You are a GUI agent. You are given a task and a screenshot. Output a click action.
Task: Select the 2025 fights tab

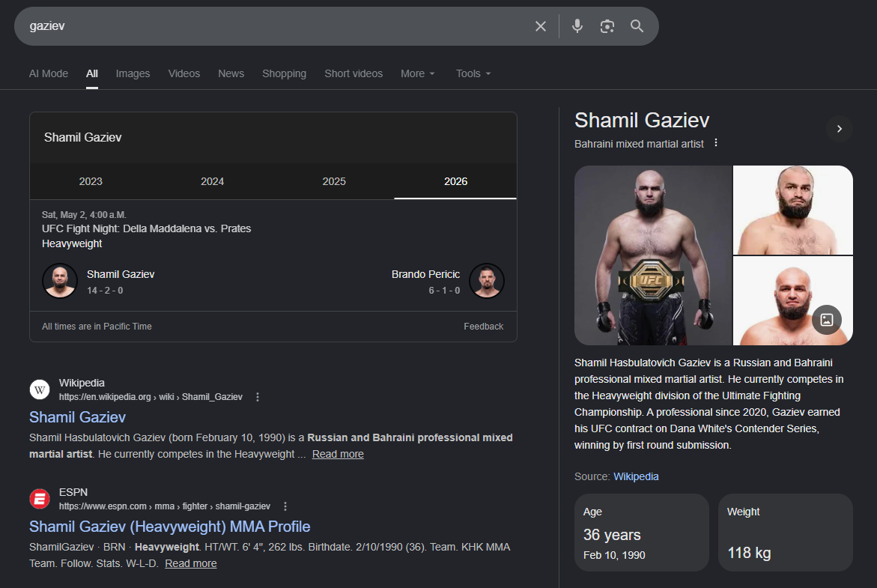[334, 181]
